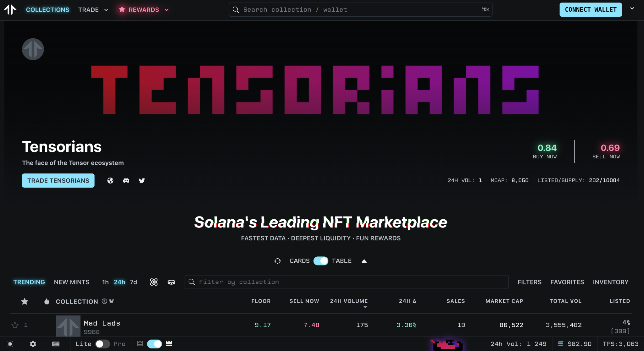
Task: Click the Filter by collection field
Action: (x=346, y=282)
